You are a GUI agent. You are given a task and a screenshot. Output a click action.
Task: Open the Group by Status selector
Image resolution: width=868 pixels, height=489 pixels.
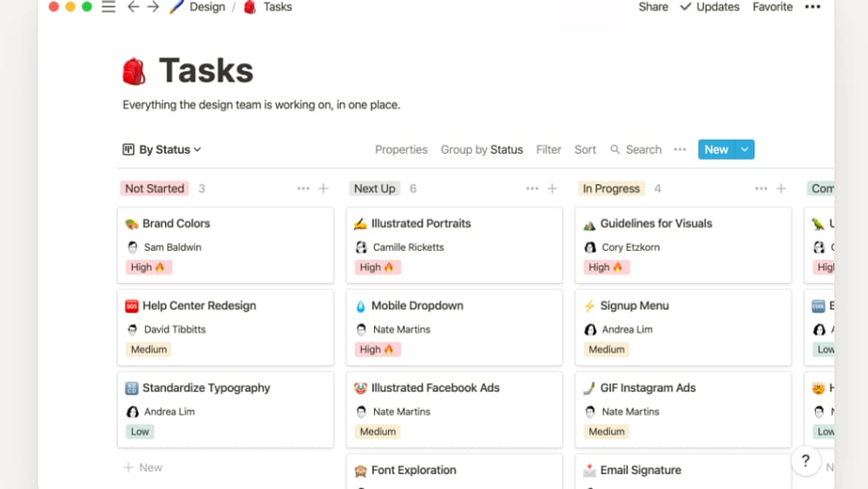click(x=482, y=149)
